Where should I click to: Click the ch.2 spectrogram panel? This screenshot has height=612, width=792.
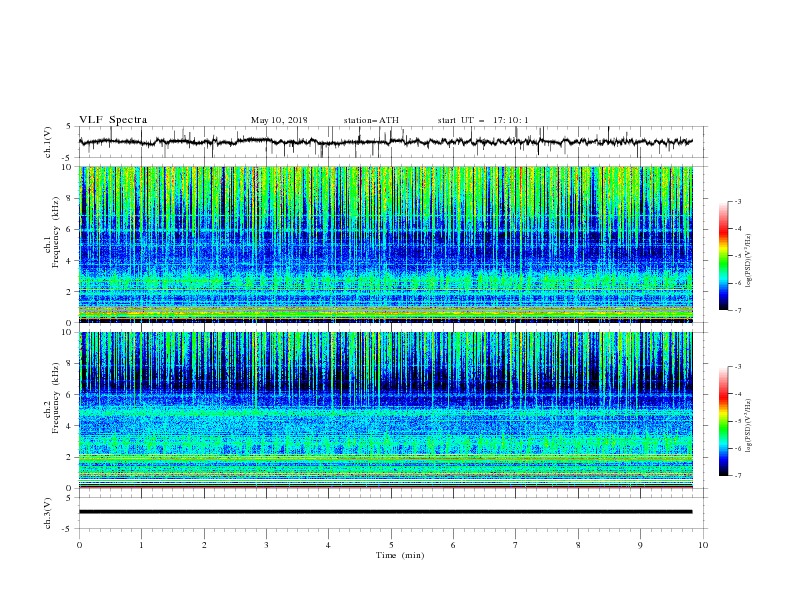click(386, 410)
